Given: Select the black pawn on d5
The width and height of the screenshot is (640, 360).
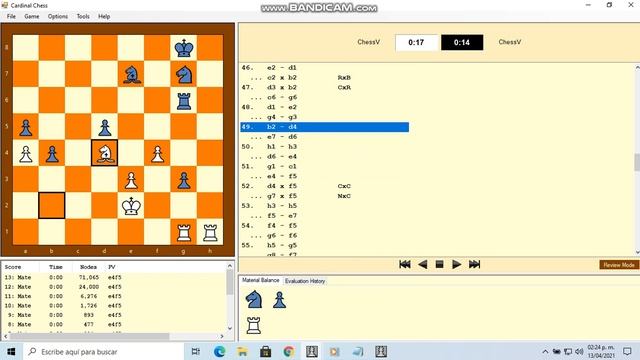Looking at the screenshot, I should point(105,127).
